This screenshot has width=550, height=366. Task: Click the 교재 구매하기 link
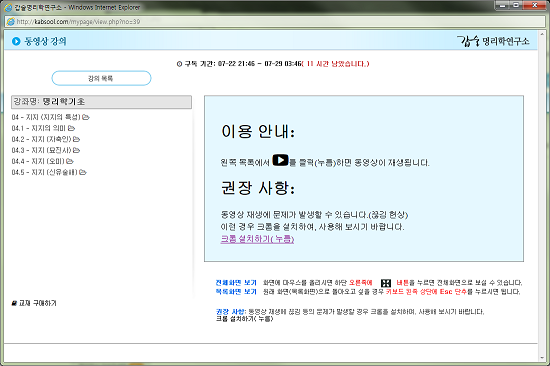tap(38, 303)
